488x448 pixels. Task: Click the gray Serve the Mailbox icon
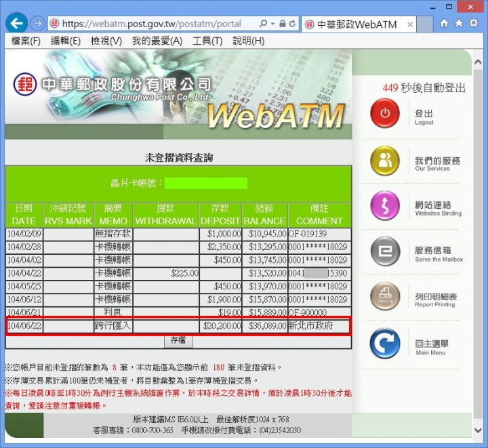pos(385,251)
